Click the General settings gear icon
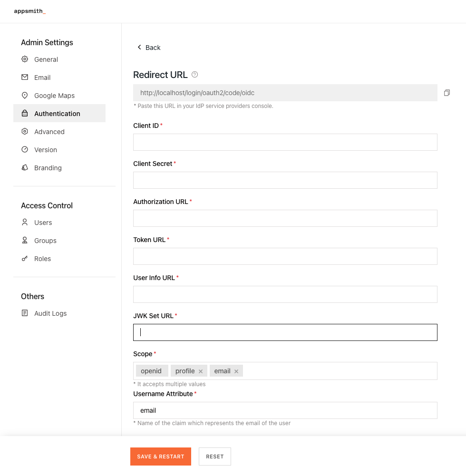This screenshot has width=466, height=476. pyautogui.click(x=25, y=59)
